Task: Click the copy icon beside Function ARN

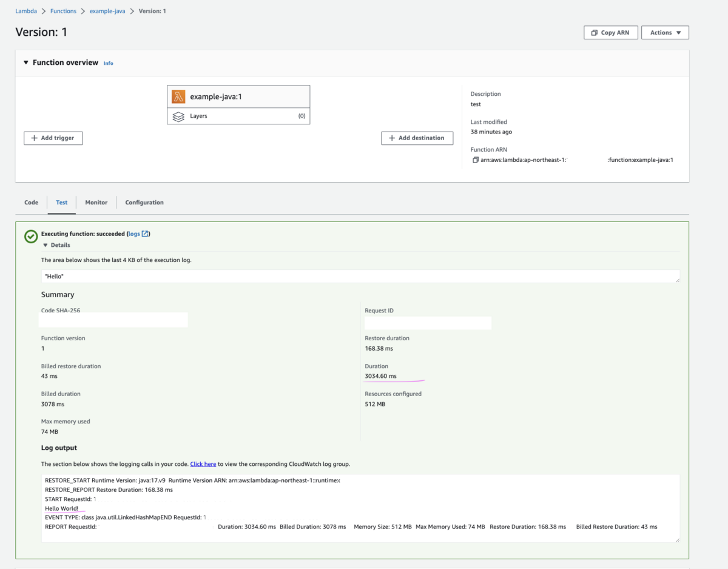Action: pos(476,160)
